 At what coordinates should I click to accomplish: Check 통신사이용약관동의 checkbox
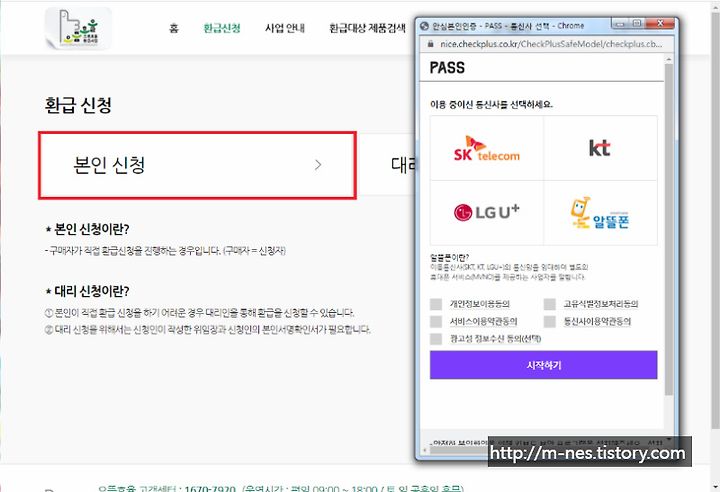(550, 321)
